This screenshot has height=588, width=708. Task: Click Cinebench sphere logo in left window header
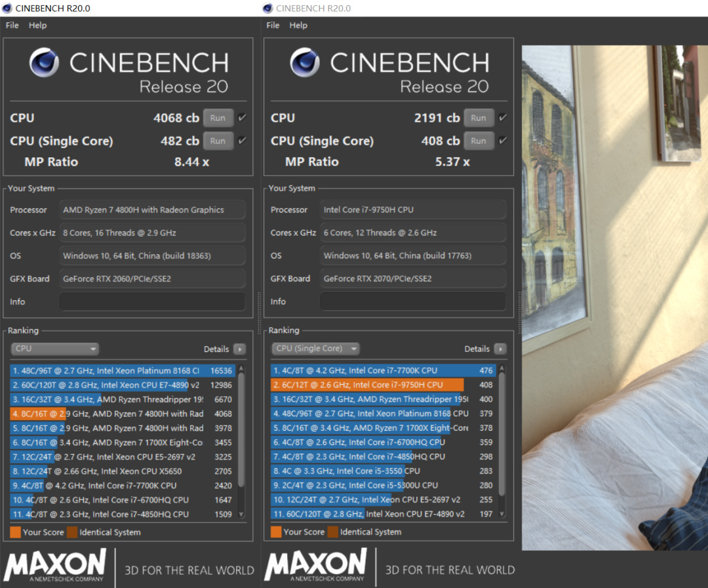pos(45,62)
